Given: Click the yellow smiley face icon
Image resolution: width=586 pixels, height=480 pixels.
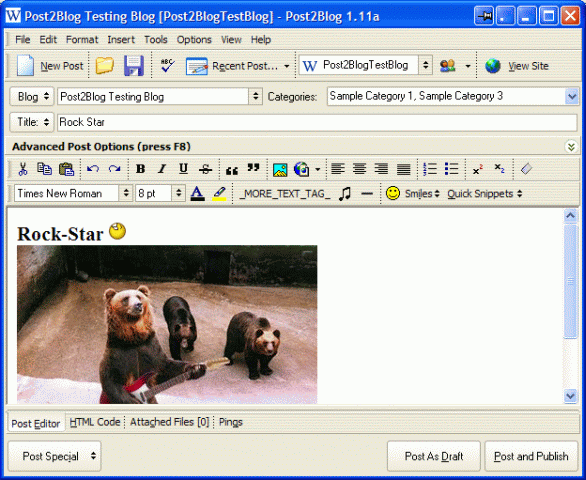Looking at the screenshot, I should pyautogui.click(x=393, y=193).
